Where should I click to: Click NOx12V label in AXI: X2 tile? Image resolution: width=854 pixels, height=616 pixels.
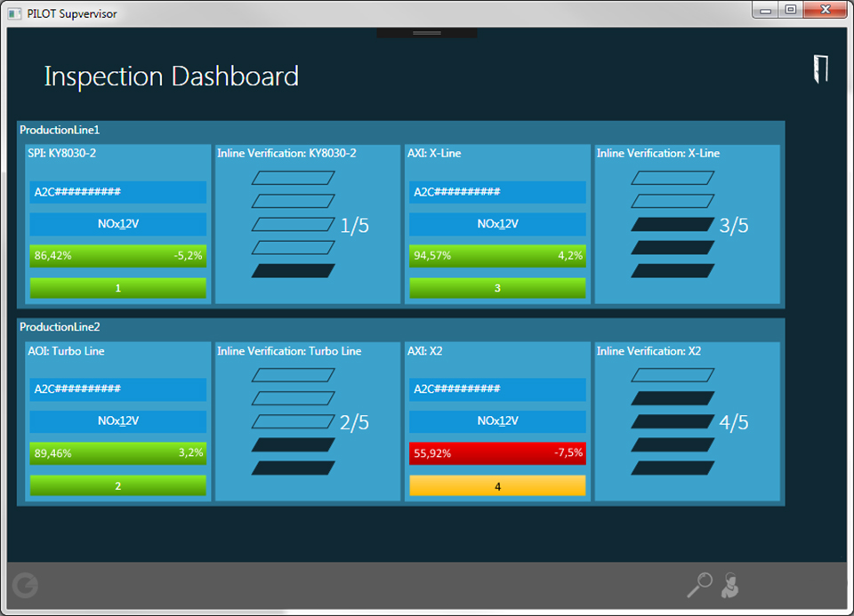pos(497,421)
